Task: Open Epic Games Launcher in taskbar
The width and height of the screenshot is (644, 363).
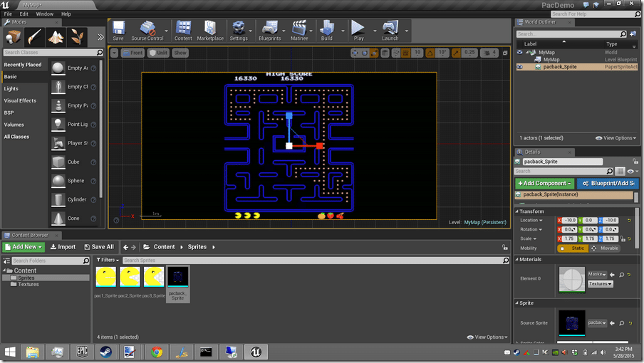Action: coord(82,352)
